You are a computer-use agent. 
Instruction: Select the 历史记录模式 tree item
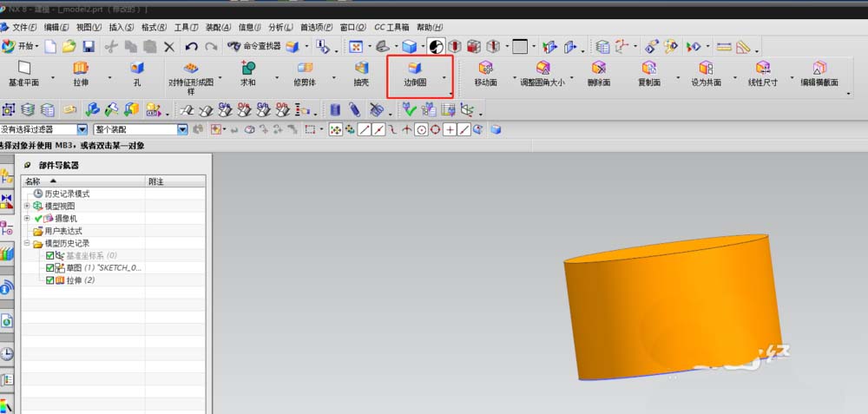pos(62,194)
